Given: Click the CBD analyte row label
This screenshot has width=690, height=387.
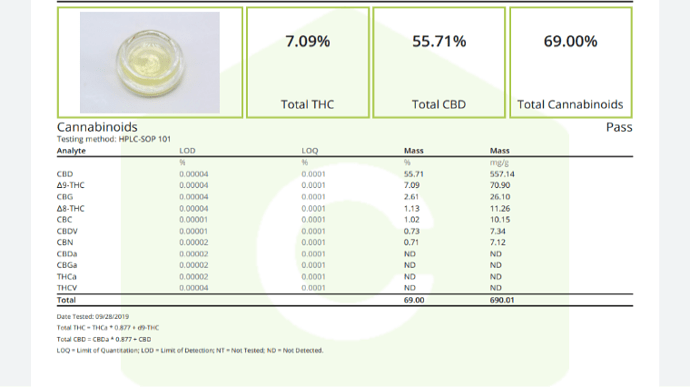Looking at the screenshot, I should 65,174.
